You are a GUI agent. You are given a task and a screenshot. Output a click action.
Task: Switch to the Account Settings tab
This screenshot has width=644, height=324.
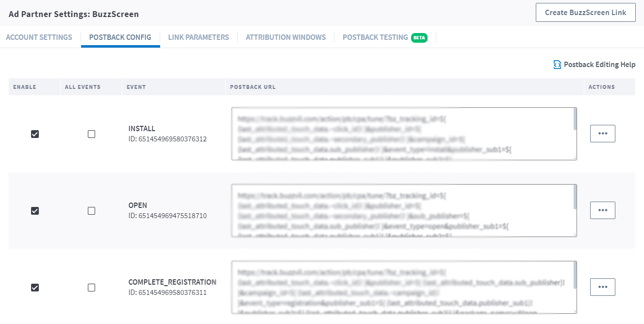39,37
